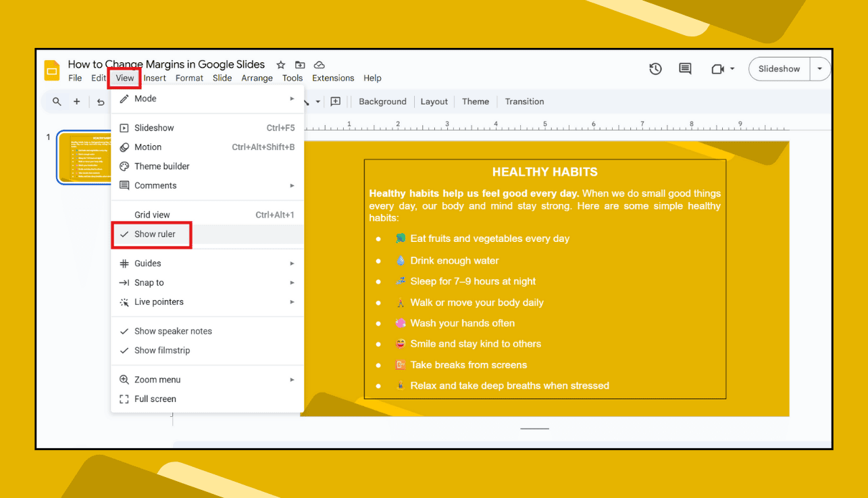Open the move-to-folder icon
Screen dimensions: 868x498
300,65
